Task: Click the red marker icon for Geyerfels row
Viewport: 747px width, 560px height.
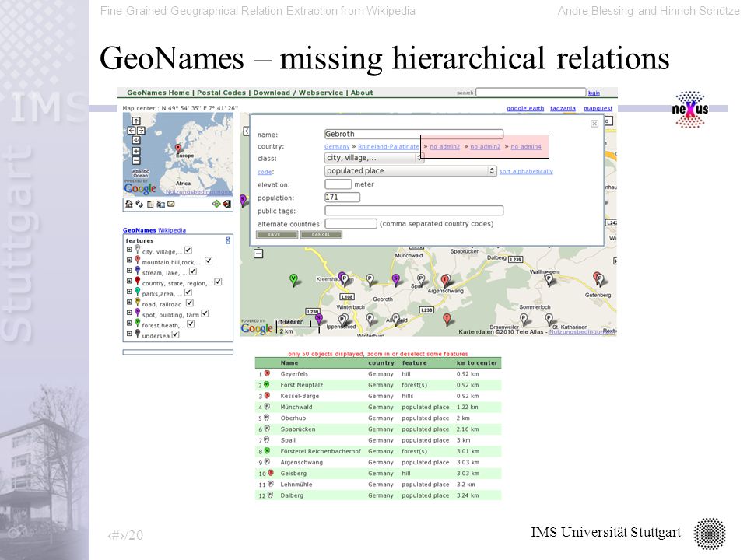Action: (267, 374)
